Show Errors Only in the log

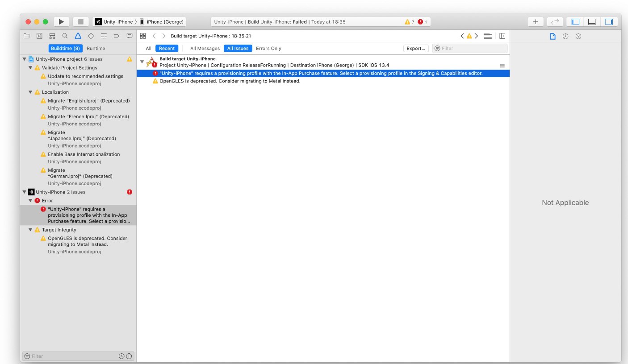(x=268, y=48)
